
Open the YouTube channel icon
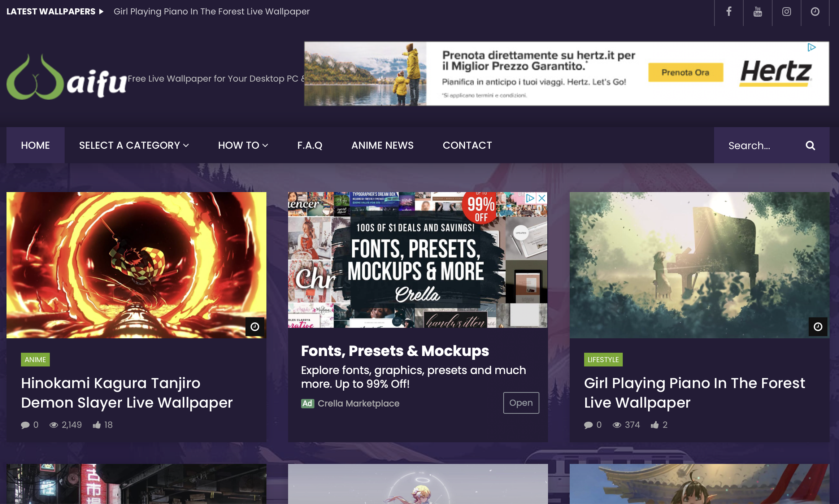point(758,12)
